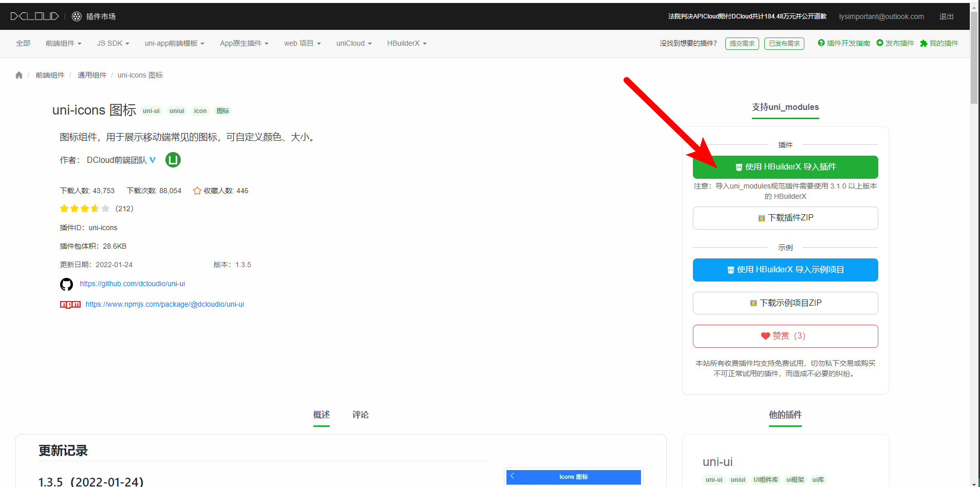
Task: Switch to the 评论 tab
Action: [361, 415]
